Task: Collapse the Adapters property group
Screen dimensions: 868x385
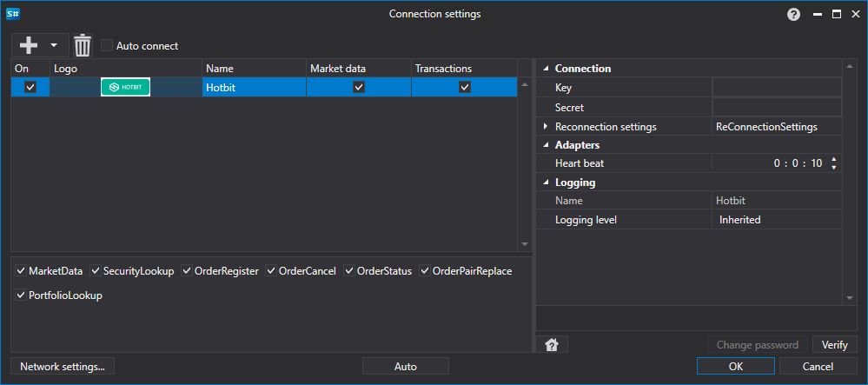Action: point(547,145)
